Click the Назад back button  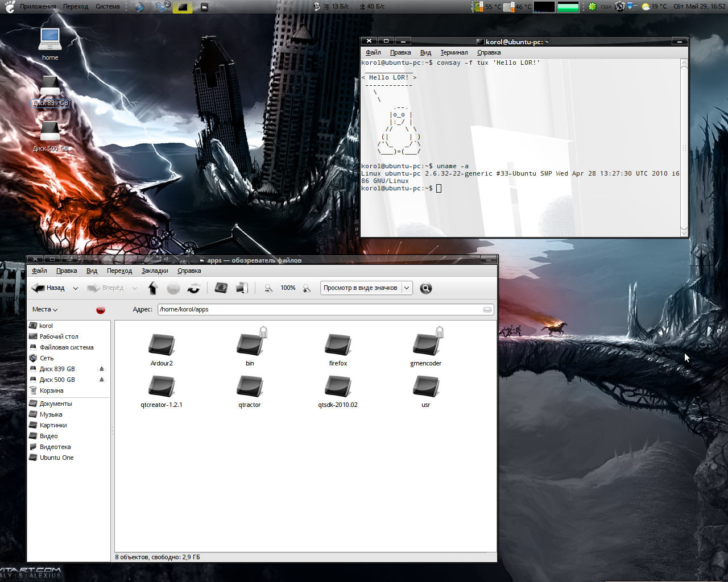(48, 288)
